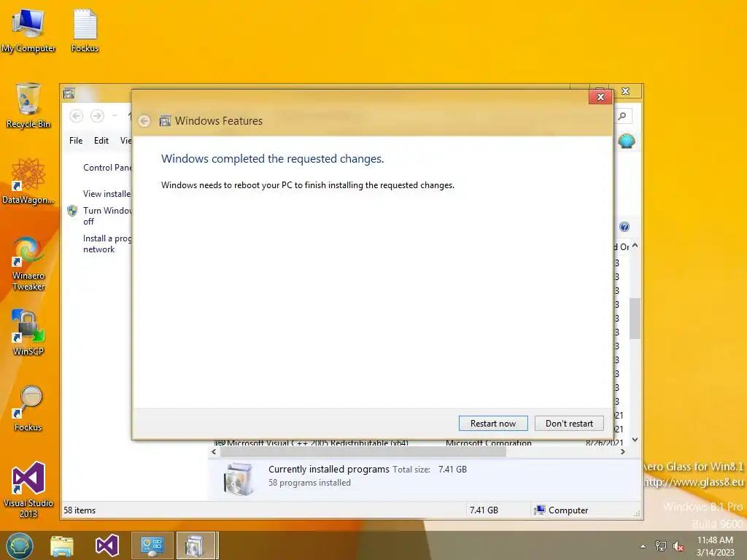Screen dimensions: 747x560
Task: Click the '58 items' status bar text
Action: [80, 510]
